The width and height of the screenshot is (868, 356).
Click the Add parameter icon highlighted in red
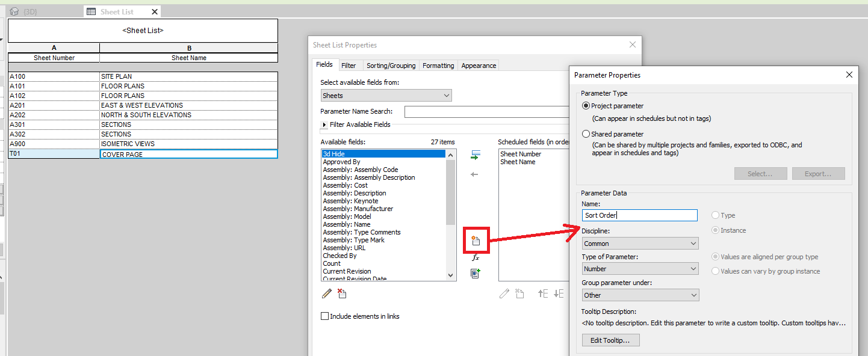476,240
